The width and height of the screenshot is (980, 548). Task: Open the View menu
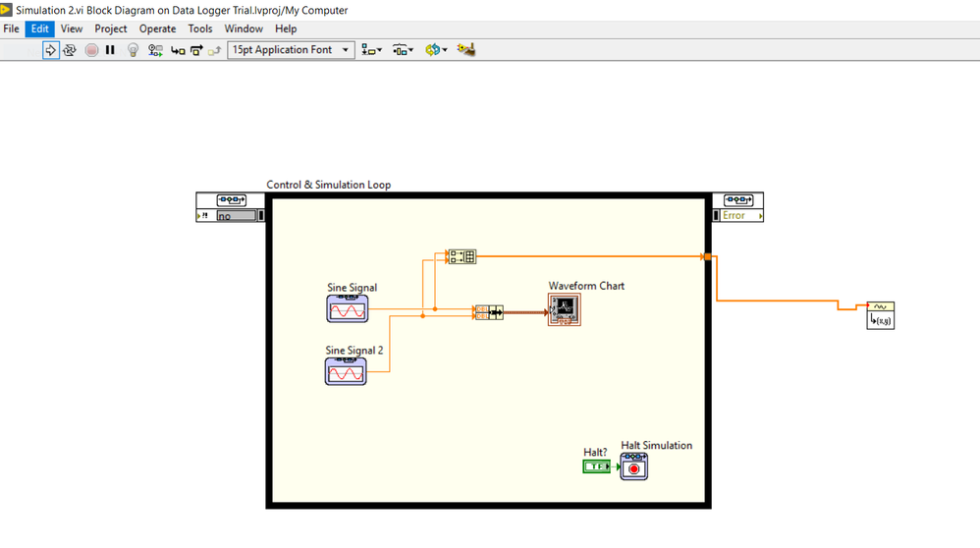coord(72,28)
